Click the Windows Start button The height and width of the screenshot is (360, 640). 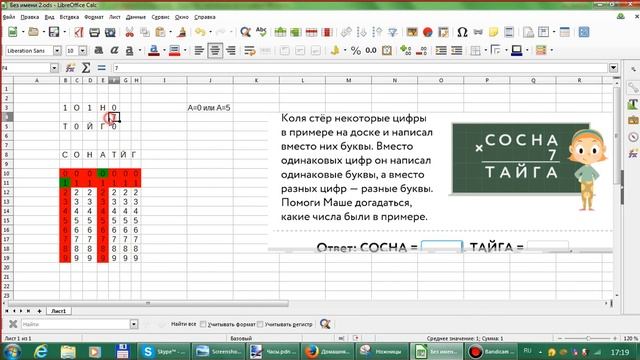13,351
